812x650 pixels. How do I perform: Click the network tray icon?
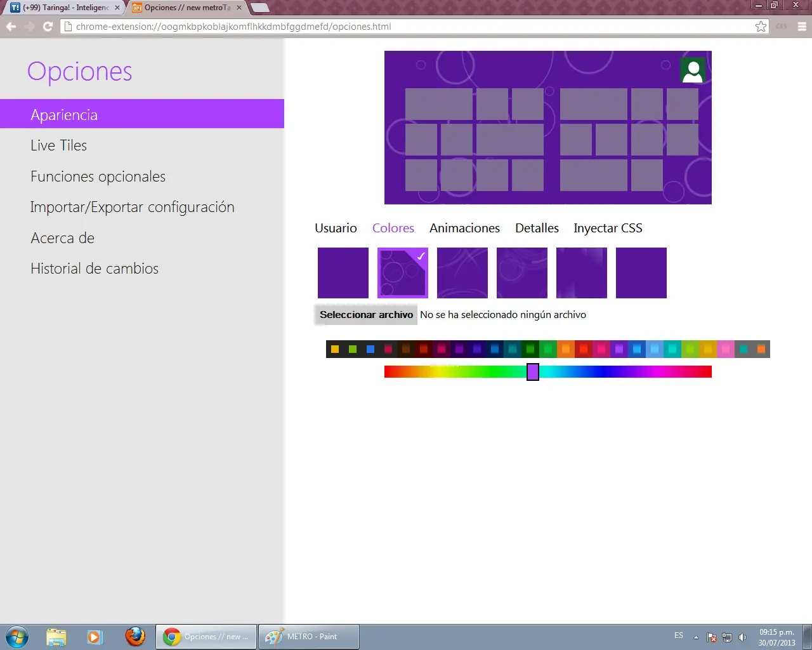tap(727, 637)
